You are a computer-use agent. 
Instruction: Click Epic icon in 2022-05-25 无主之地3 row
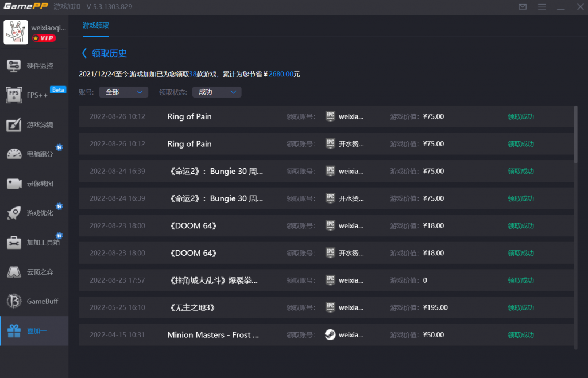coord(330,307)
